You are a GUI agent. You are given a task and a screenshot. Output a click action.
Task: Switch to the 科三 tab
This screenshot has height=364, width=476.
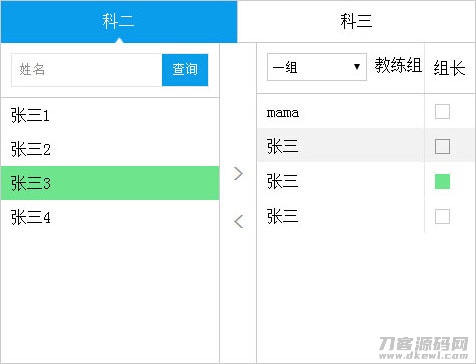(x=356, y=21)
